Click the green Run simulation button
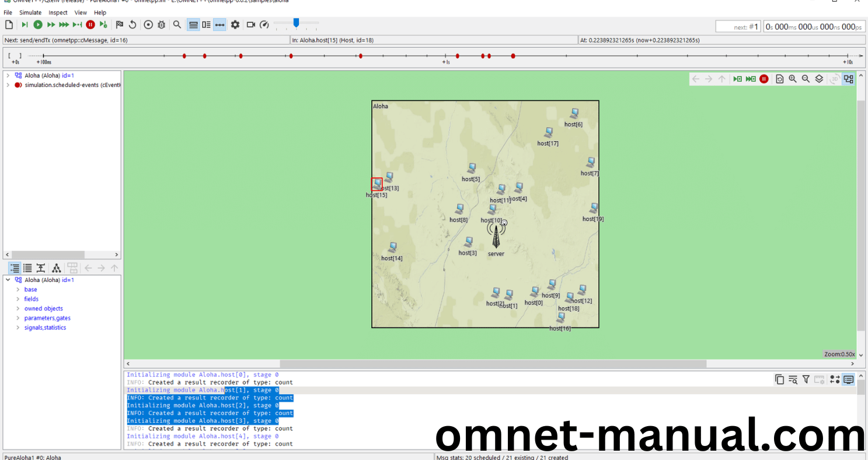868x460 pixels. tap(38, 25)
